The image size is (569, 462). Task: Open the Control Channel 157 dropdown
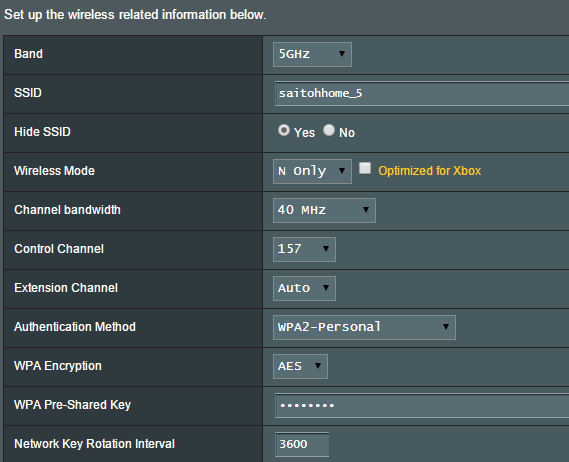point(304,249)
